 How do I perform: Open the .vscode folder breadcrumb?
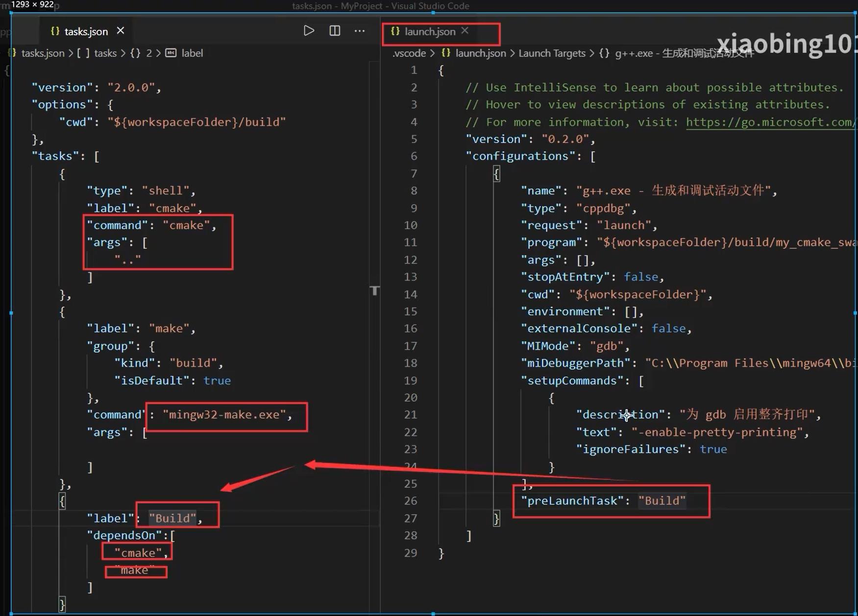click(x=409, y=53)
